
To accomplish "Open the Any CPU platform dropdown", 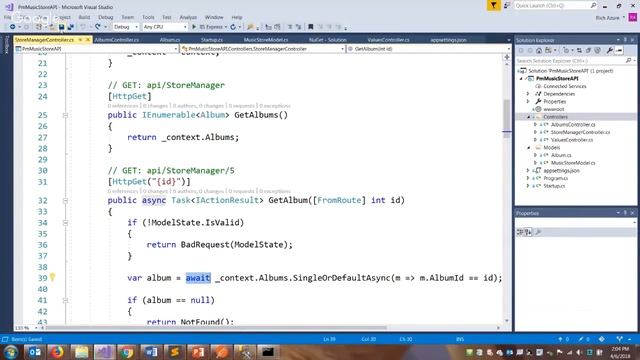I will (165, 27).
